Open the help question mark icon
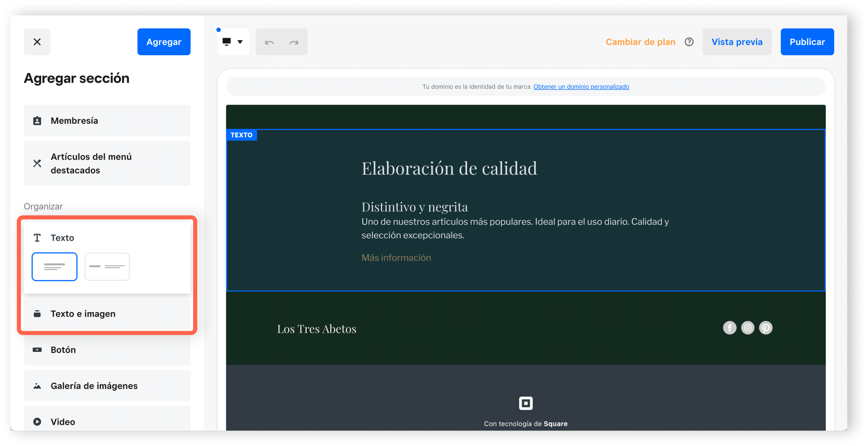 pyautogui.click(x=689, y=42)
